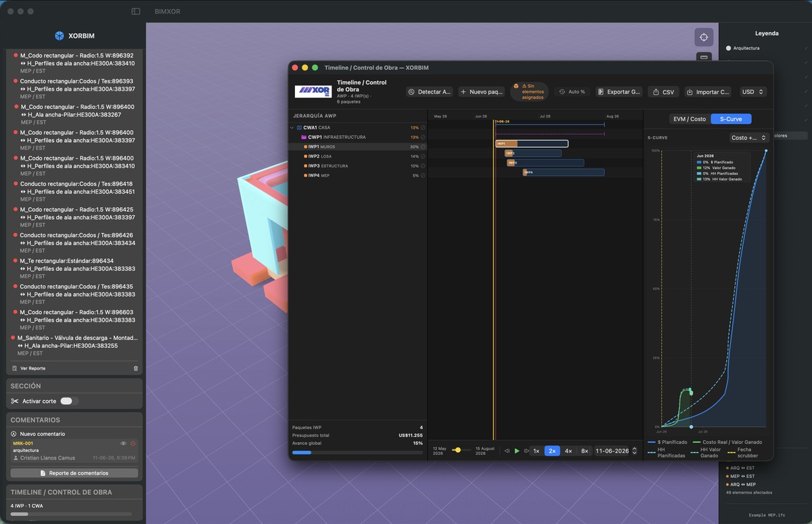Screen dimensions: 812x524
Task: Export as CSV button
Action: [x=663, y=91]
